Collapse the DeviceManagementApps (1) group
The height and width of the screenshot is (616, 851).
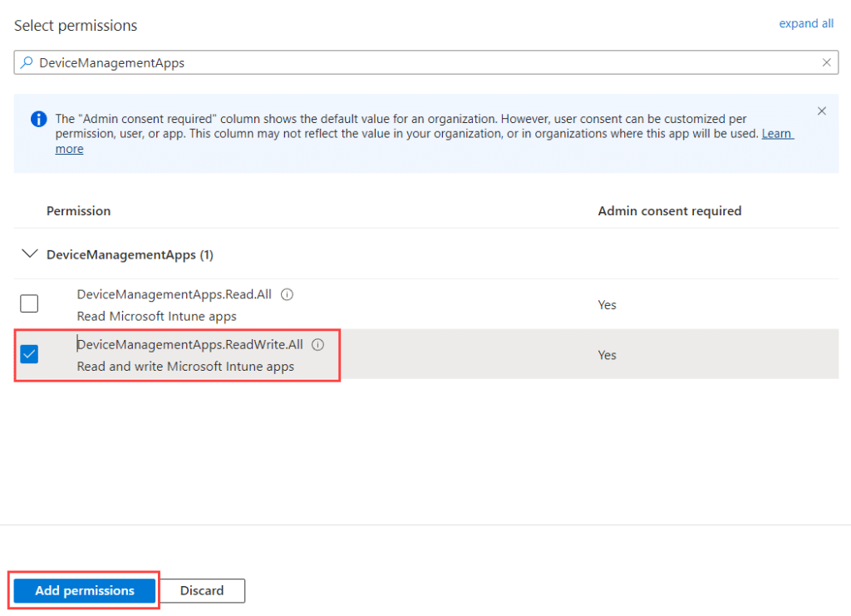click(29, 254)
